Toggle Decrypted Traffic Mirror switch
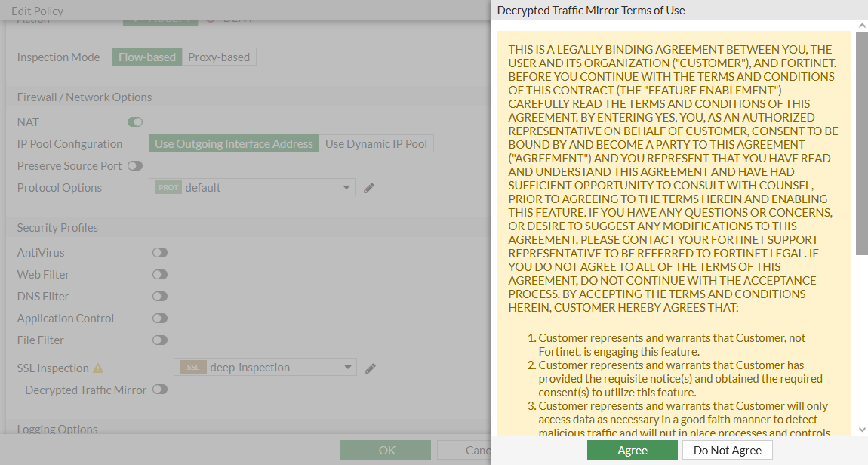Image resolution: width=868 pixels, height=465 pixels. coord(159,390)
